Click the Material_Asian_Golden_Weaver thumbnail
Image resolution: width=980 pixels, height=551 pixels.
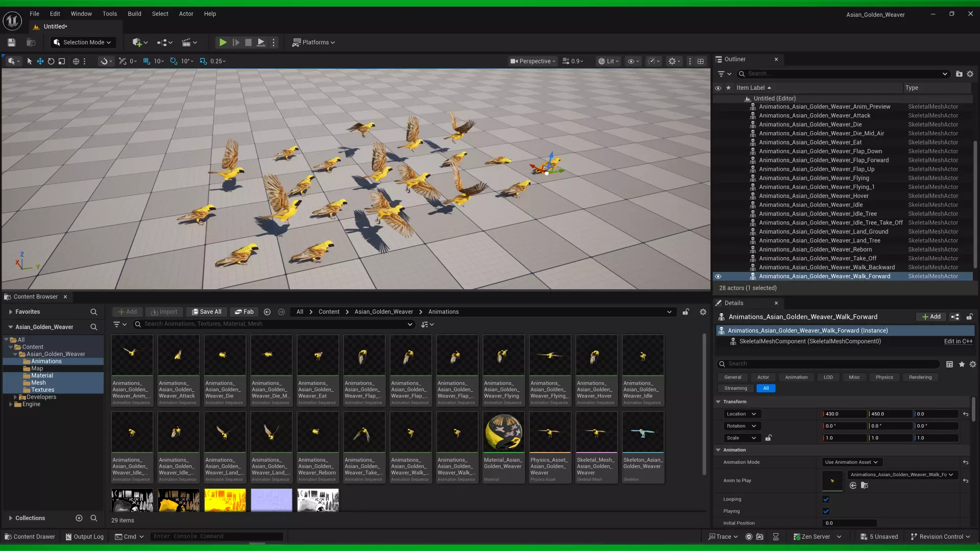point(503,433)
